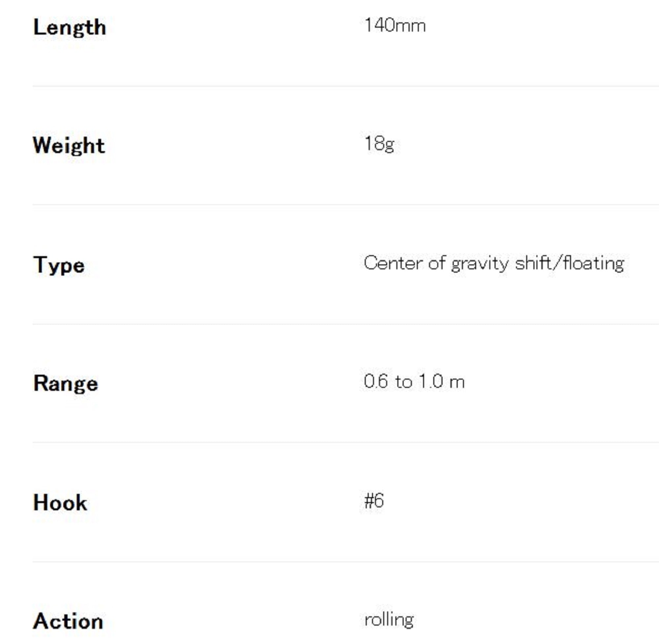This screenshot has height=644, width=659.
Task: Click the Length row label
Action: click(70, 27)
